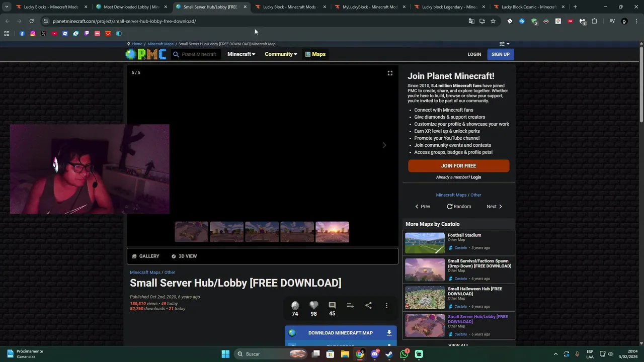Open the tab search dropdown arrow
644x362 pixels.
7,7
